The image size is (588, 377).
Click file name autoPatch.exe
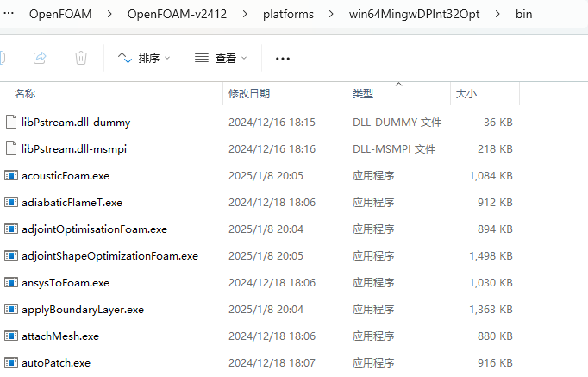[56, 363]
